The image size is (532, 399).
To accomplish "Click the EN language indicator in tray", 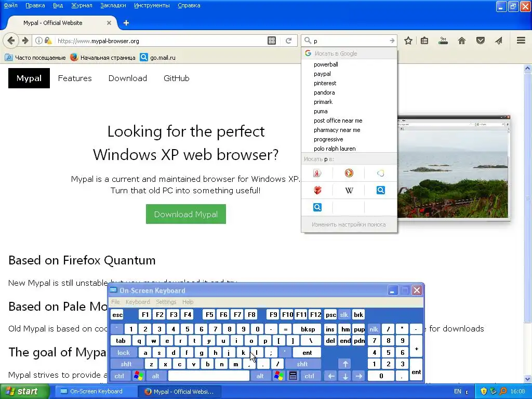I will (x=457, y=392).
